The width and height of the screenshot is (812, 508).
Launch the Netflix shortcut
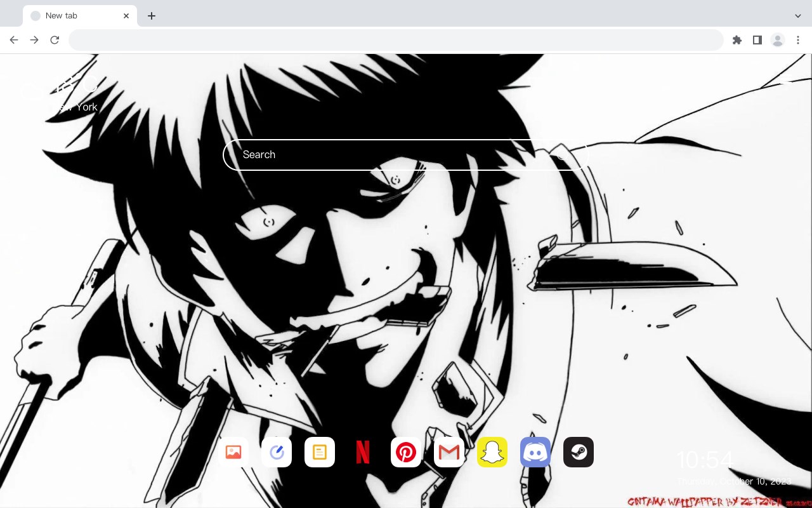[363, 452]
